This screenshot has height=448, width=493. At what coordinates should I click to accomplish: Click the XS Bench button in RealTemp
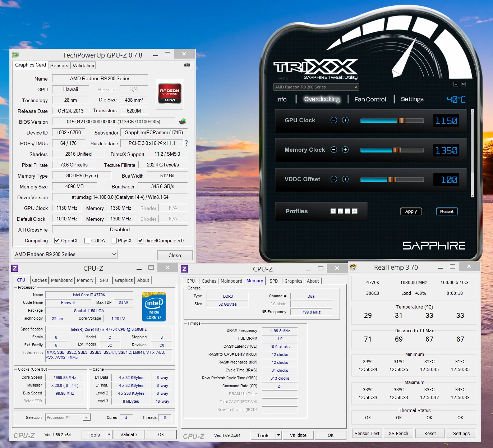click(398, 433)
